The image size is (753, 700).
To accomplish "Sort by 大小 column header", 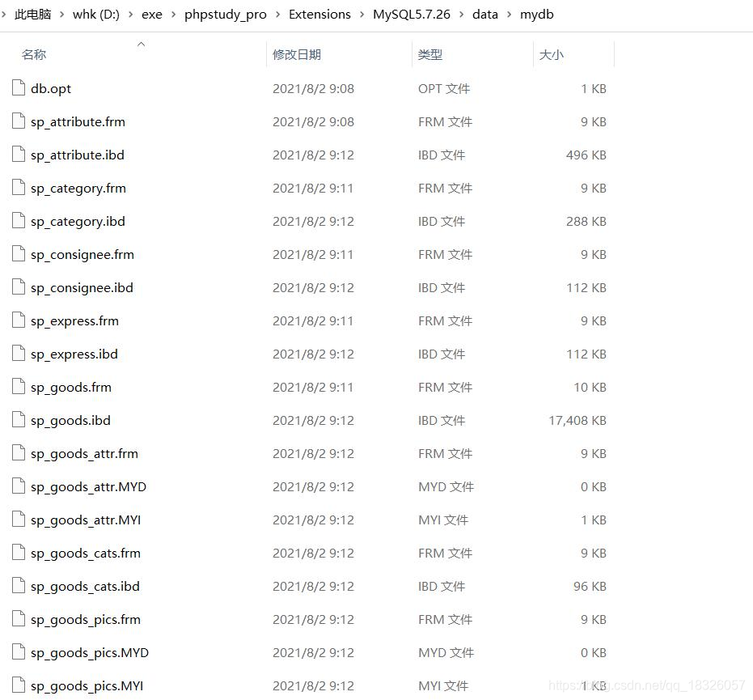I will pyautogui.click(x=552, y=54).
